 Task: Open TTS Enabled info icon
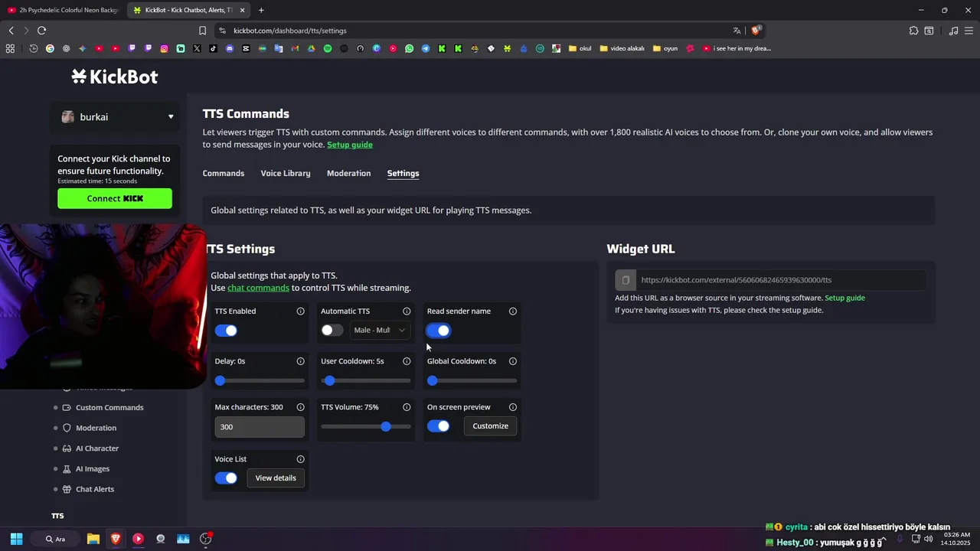(x=300, y=311)
